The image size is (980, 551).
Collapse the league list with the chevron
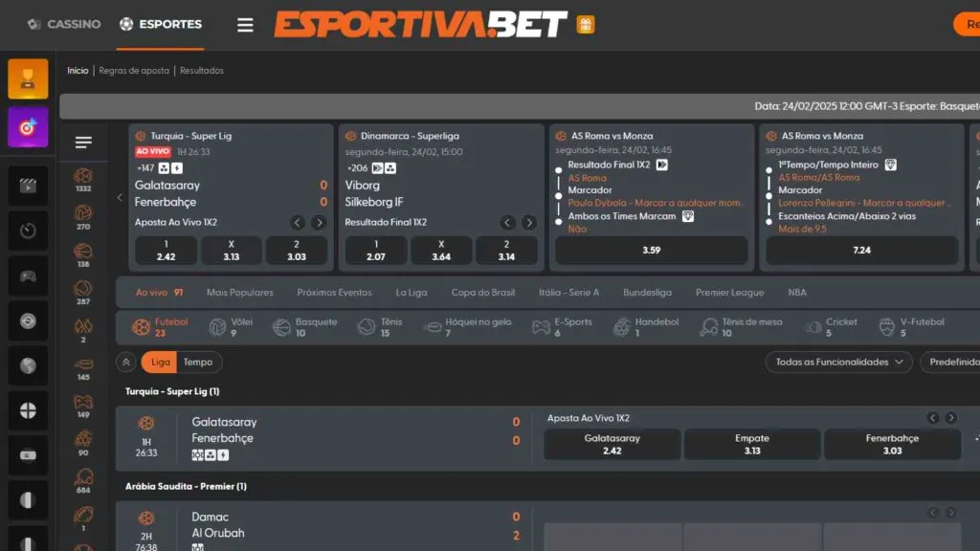(x=124, y=362)
